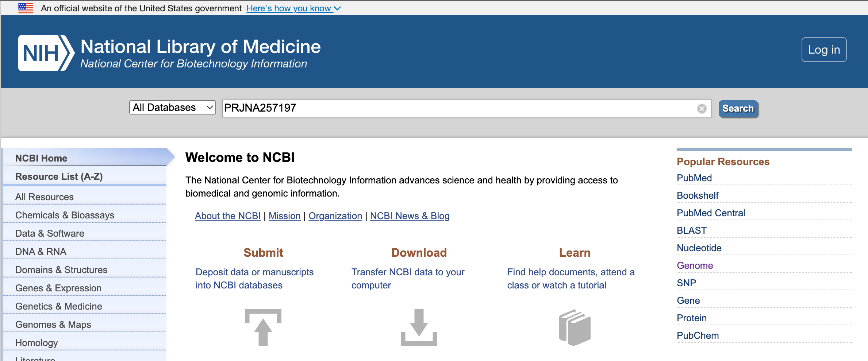868x361 pixels.
Task: Expand the Here's how you know chevron
Action: coord(337,8)
